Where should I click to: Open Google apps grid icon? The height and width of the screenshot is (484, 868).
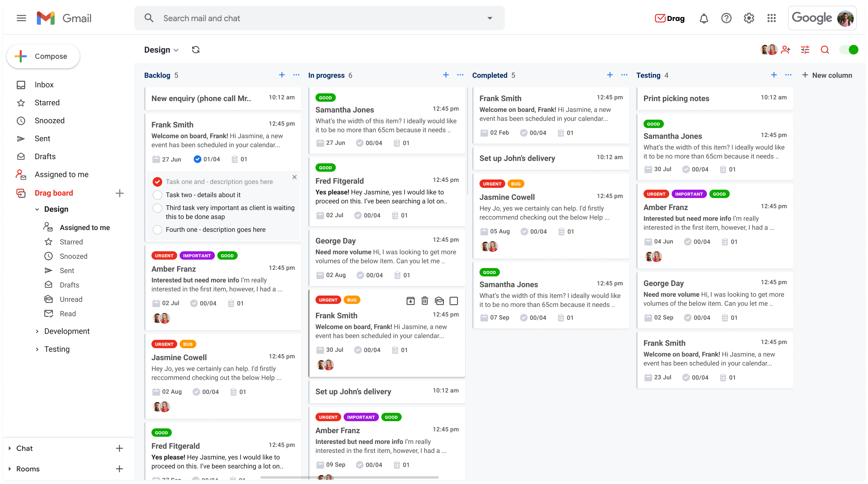[x=771, y=18]
